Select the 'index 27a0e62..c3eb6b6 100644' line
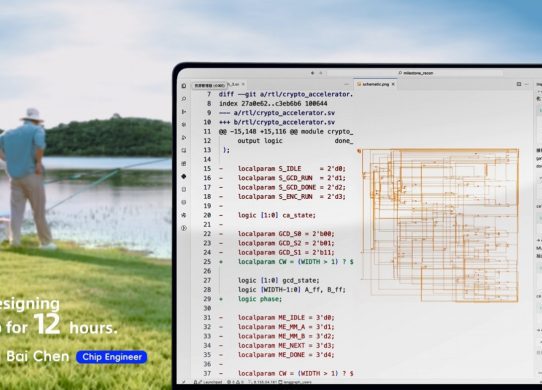Image resolution: width=542 pixels, height=390 pixels. [x=273, y=103]
